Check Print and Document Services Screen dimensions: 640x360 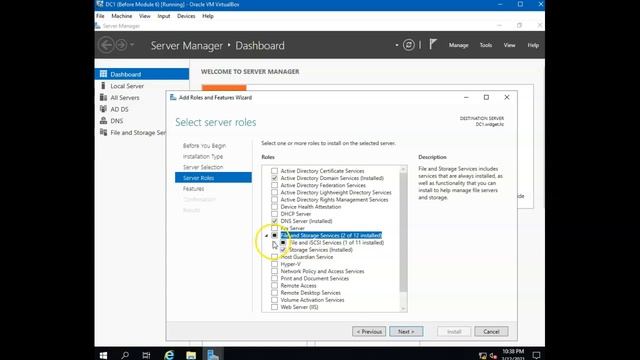pos(274,278)
